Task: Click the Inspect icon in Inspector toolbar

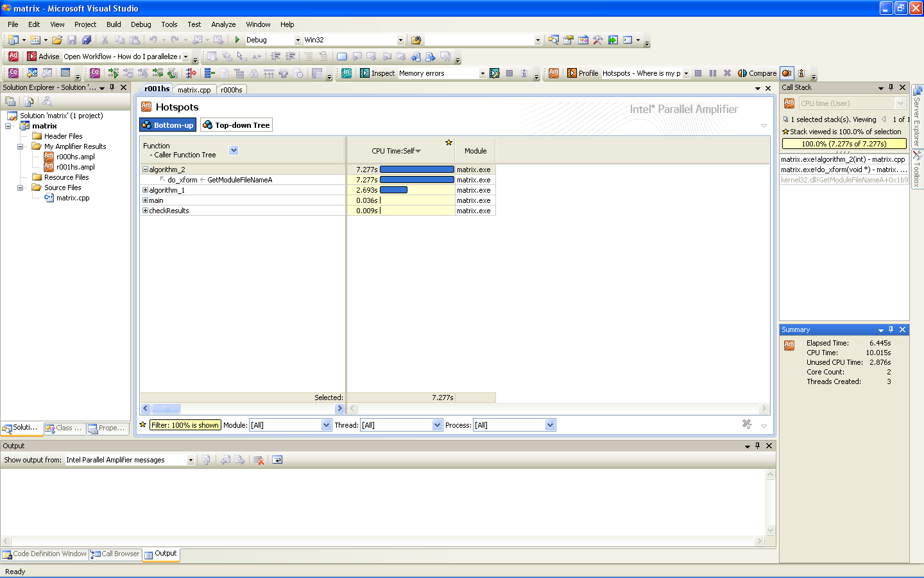Action: (365, 73)
